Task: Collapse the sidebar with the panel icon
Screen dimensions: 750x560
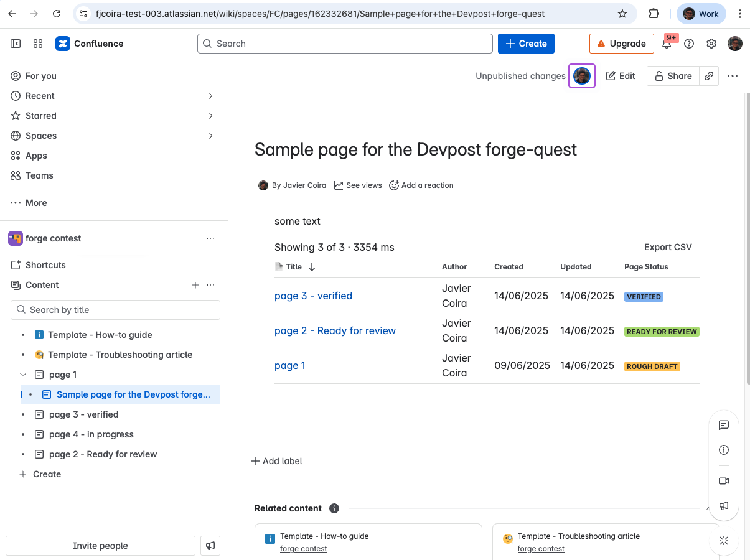Action: pos(16,44)
